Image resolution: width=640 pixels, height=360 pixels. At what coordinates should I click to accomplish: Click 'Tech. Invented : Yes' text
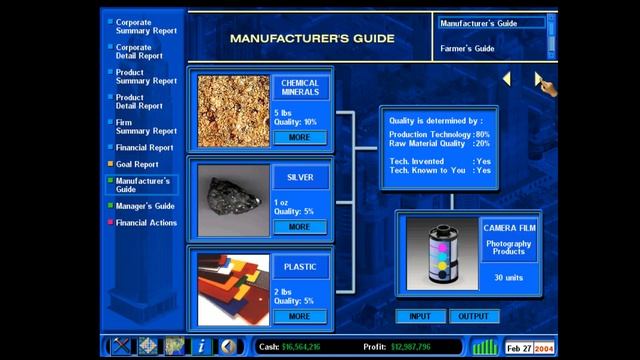click(x=440, y=161)
